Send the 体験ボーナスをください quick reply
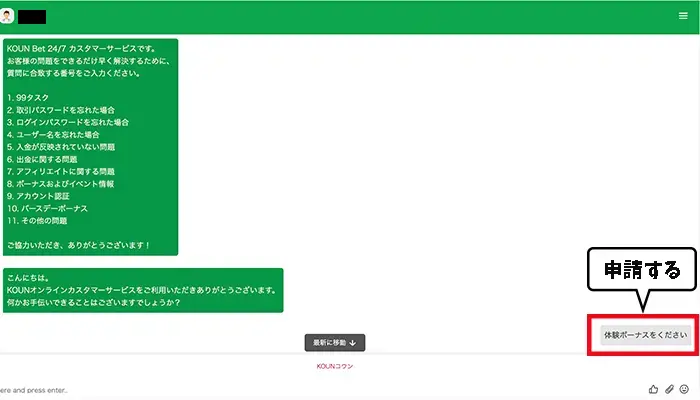This screenshot has height=400, width=700. pos(646,335)
